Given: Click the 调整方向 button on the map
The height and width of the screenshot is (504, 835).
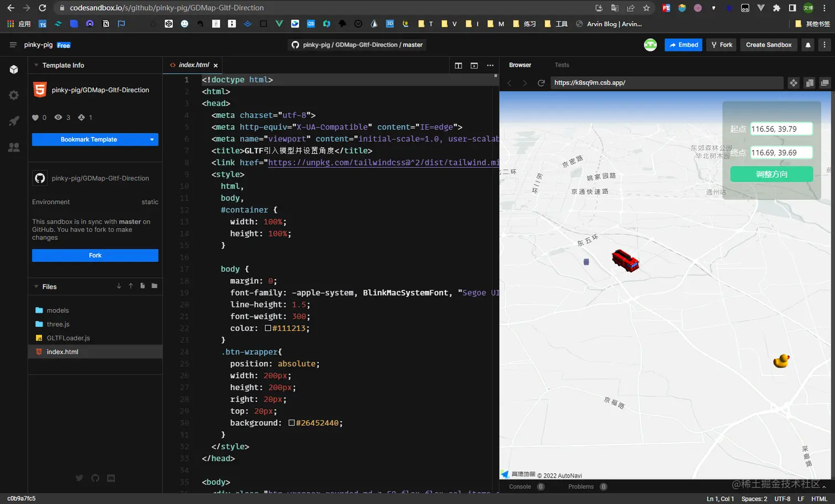Looking at the screenshot, I should pos(771,174).
